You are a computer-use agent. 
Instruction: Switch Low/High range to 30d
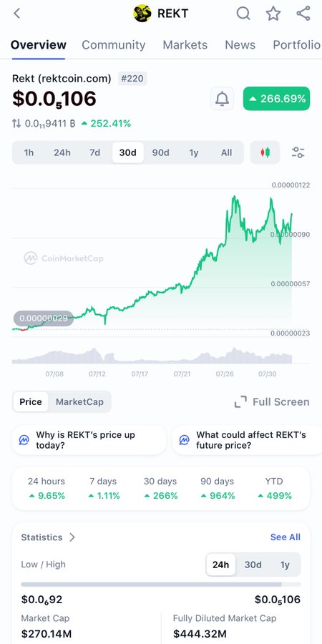click(x=253, y=565)
